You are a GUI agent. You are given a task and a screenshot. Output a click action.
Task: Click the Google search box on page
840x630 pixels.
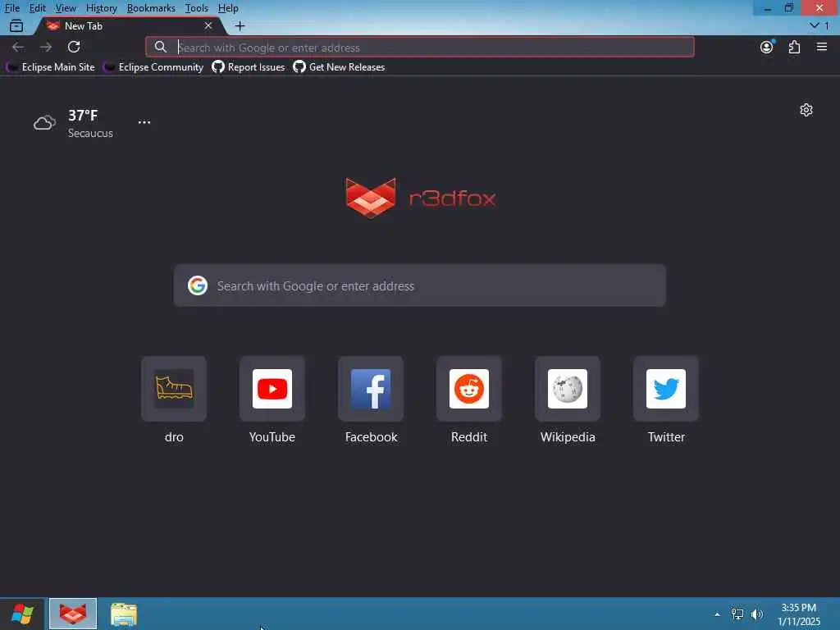419,285
